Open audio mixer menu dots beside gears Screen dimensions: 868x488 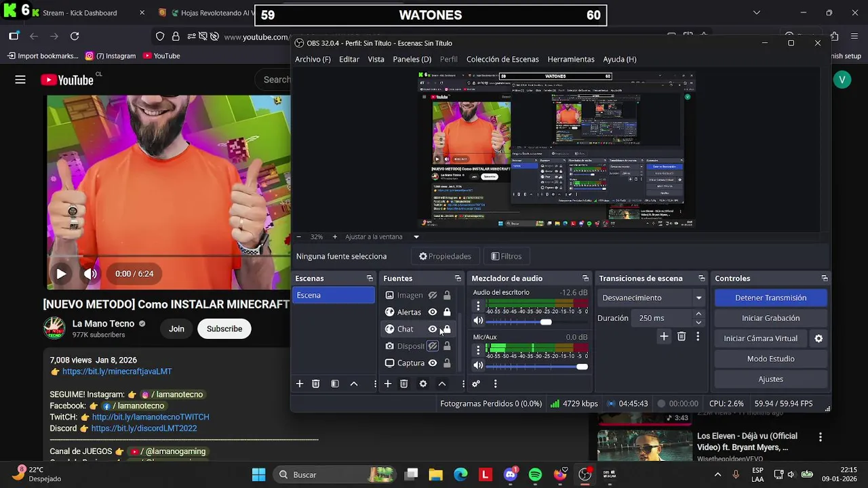[x=495, y=384]
